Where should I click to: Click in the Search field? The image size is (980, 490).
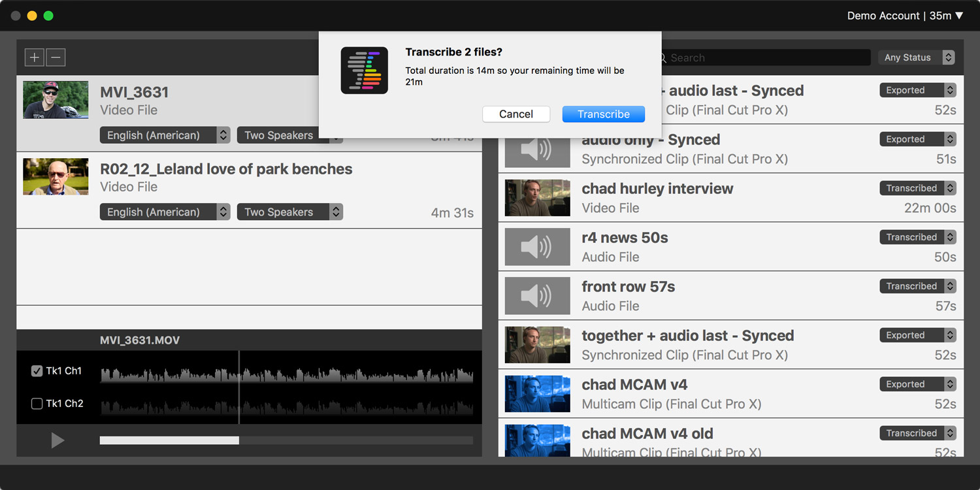[764, 57]
